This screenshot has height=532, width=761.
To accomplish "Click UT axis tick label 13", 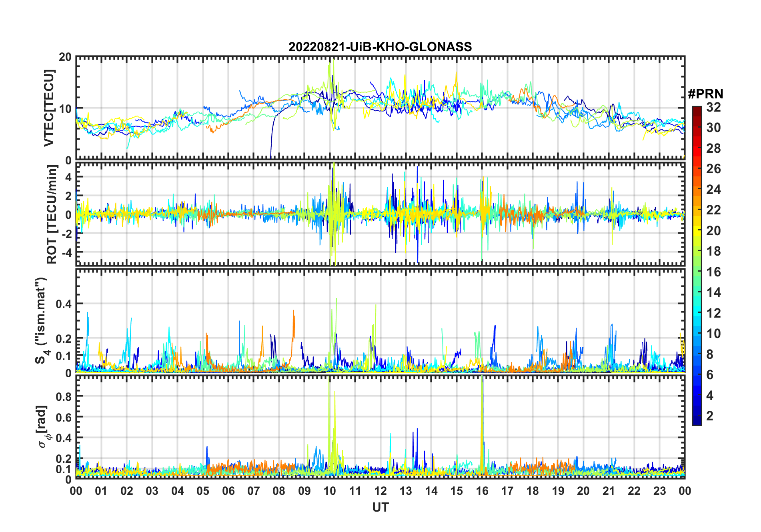I will [406, 491].
